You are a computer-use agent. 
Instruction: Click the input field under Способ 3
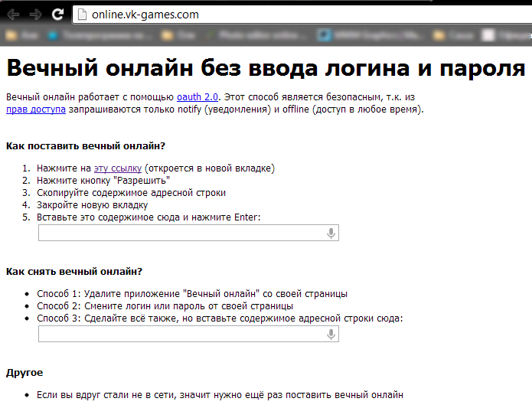[188, 334]
